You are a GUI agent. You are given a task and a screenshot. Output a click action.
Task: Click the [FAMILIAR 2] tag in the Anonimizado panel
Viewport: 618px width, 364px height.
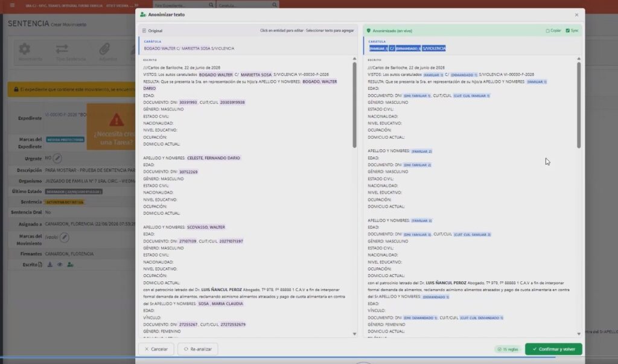click(421, 152)
